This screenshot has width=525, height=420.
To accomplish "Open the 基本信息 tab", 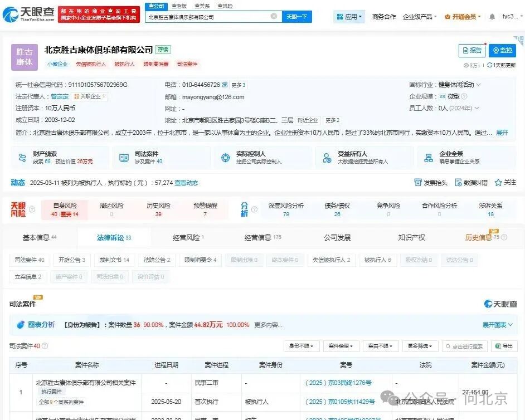I will coord(40,237).
